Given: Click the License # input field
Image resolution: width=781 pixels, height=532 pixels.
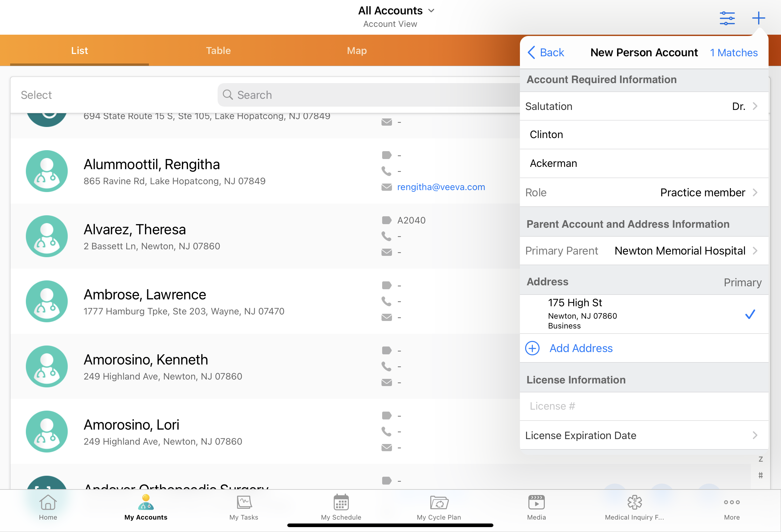Looking at the screenshot, I should point(644,406).
